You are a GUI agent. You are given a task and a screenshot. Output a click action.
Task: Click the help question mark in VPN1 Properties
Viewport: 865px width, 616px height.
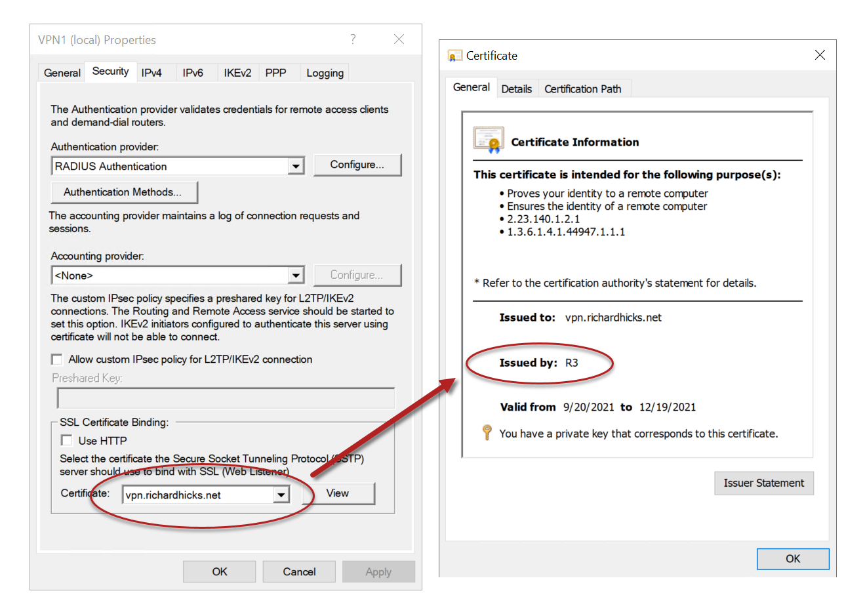coord(353,39)
